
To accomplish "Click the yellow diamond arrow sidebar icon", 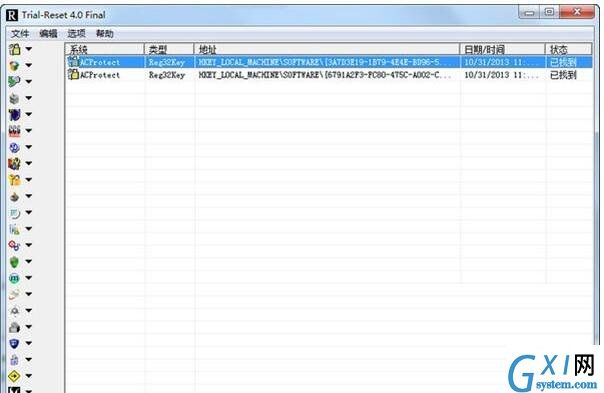I will click(15, 376).
